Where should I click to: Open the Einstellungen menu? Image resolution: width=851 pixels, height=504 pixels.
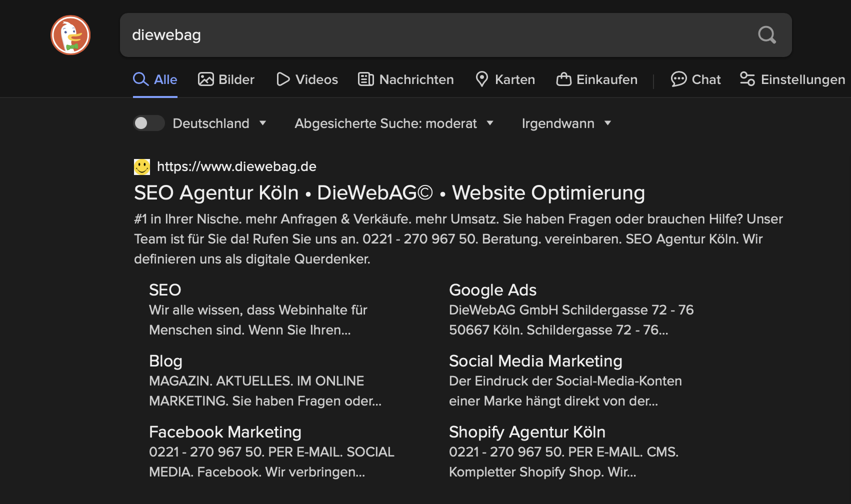click(792, 79)
